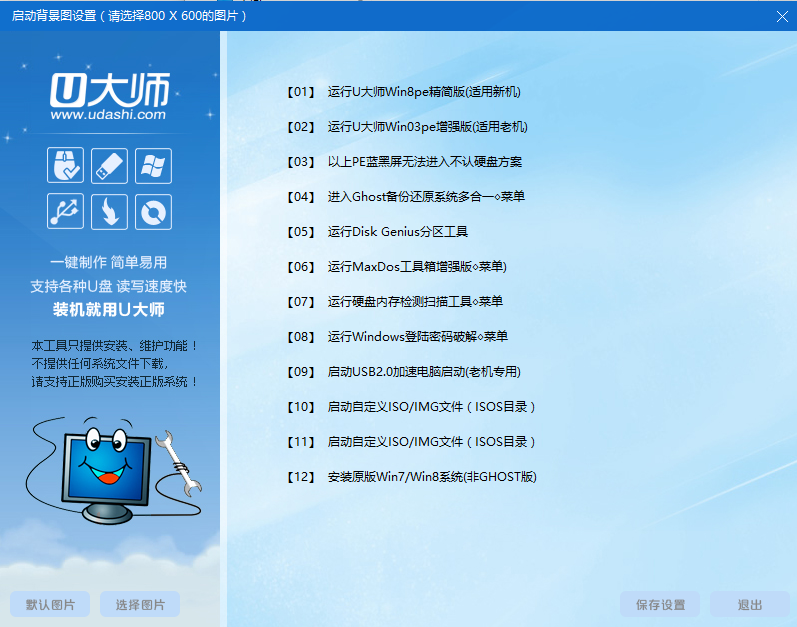Select entry 05 运行Disk Genius分区工具

[x=377, y=232]
